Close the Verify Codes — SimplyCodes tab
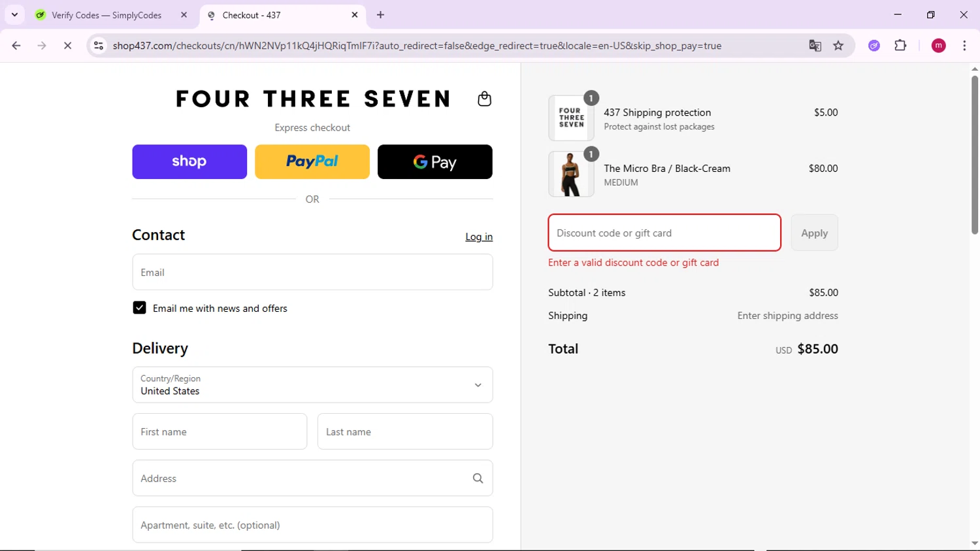 [x=184, y=15]
